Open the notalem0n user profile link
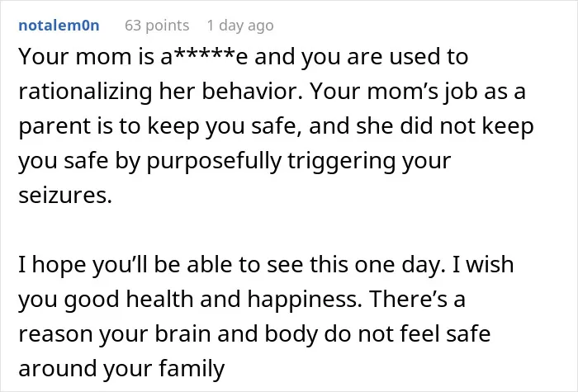The height and width of the screenshot is (392, 578). click(59, 26)
